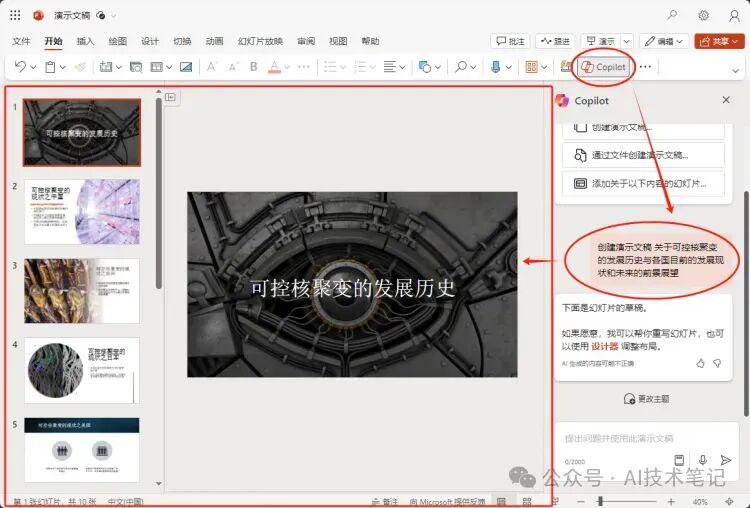Image resolution: width=750 pixels, height=508 pixels.
Task: Switch to the 插入 tab
Action: click(x=85, y=41)
